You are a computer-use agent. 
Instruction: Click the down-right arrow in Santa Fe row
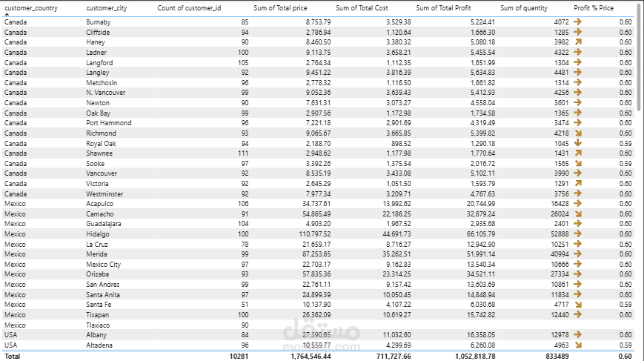[x=578, y=305]
